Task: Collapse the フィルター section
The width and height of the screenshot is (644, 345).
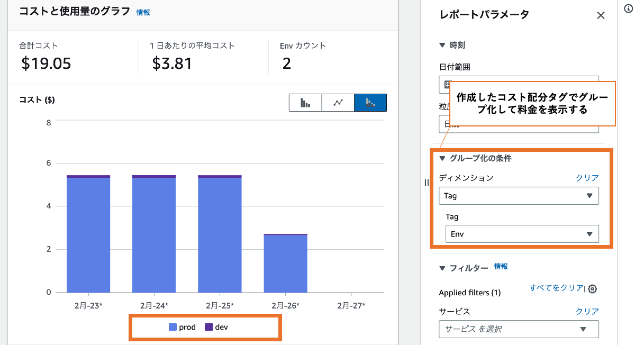Action: click(x=443, y=268)
